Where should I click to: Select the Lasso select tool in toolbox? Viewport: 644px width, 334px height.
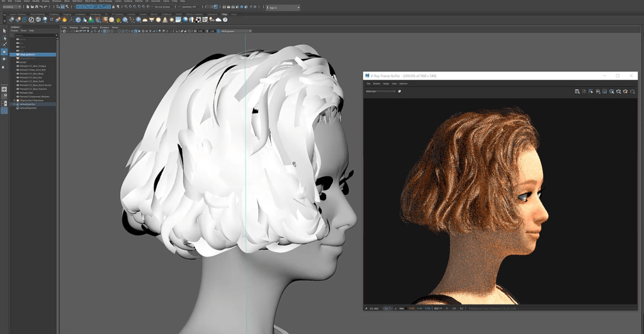(4, 38)
